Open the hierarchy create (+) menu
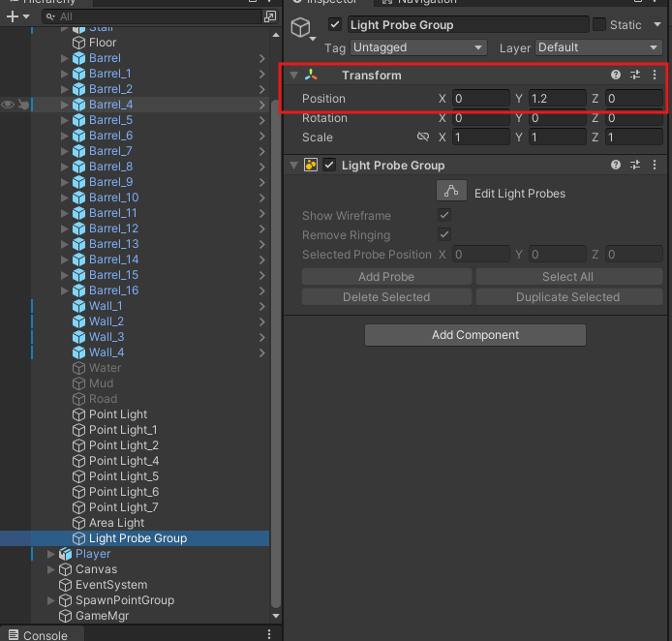 click(x=17, y=16)
